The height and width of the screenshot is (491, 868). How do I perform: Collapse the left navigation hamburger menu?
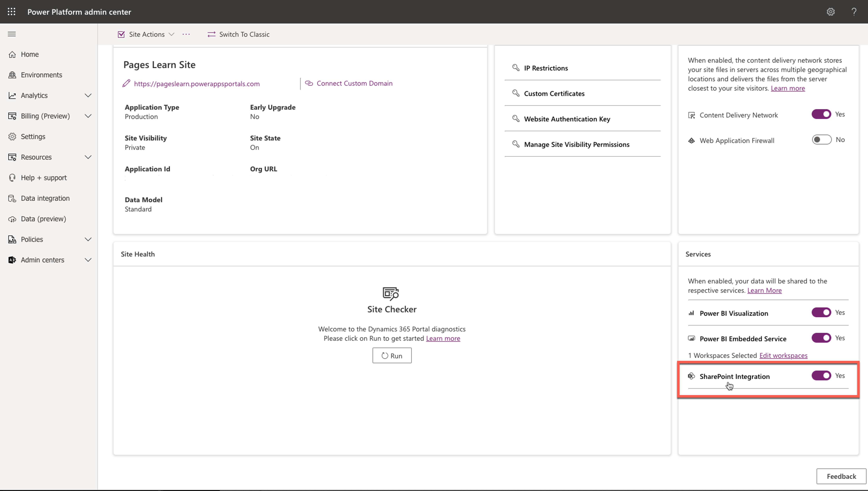pyautogui.click(x=12, y=34)
